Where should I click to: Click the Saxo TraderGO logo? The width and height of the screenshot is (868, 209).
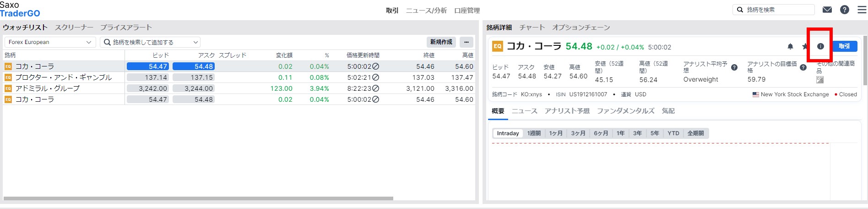(x=20, y=9)
